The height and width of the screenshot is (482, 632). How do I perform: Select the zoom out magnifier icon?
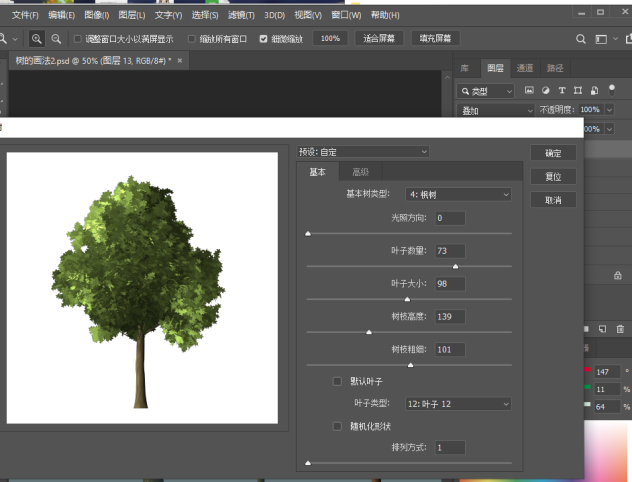coord(56,38)
